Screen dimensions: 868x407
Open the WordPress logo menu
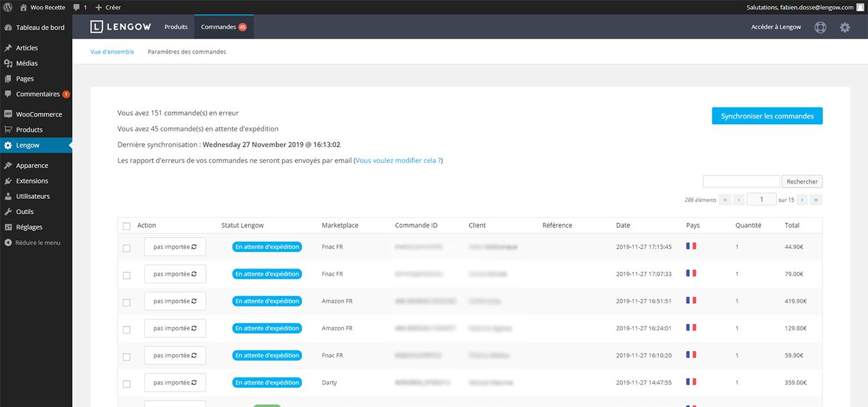(8, 7)
